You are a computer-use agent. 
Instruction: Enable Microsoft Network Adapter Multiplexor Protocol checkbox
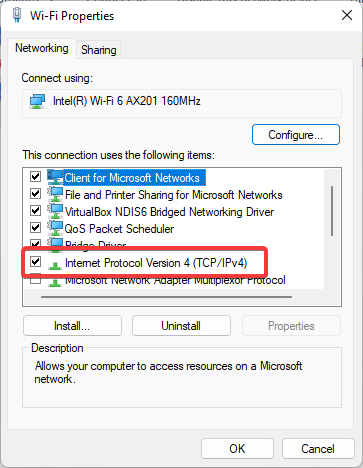tap(35, 280)
